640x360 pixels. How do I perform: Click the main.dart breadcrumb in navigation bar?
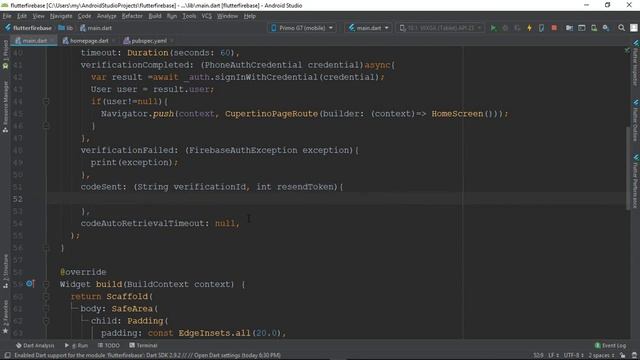[x=96, y=28]
